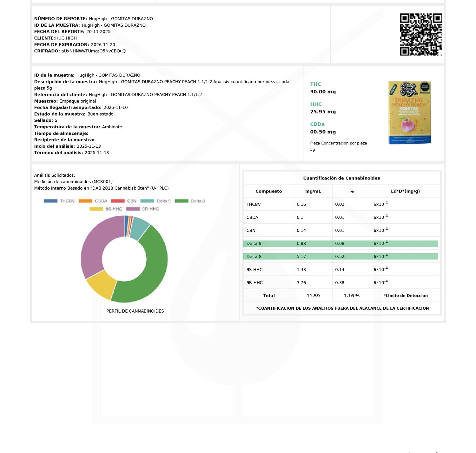Select the highlighted Delta 9 table row
The width and height of the screenshot is (476, 453).
pos(340,244)
